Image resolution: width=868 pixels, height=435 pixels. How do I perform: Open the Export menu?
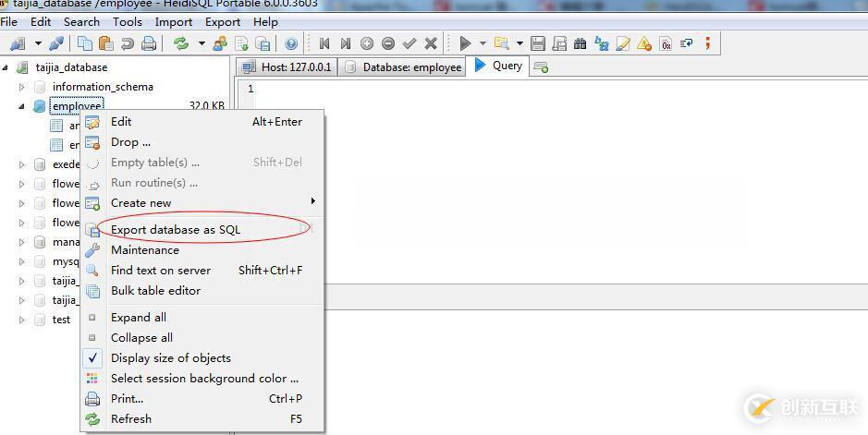[x=223, y=22]
